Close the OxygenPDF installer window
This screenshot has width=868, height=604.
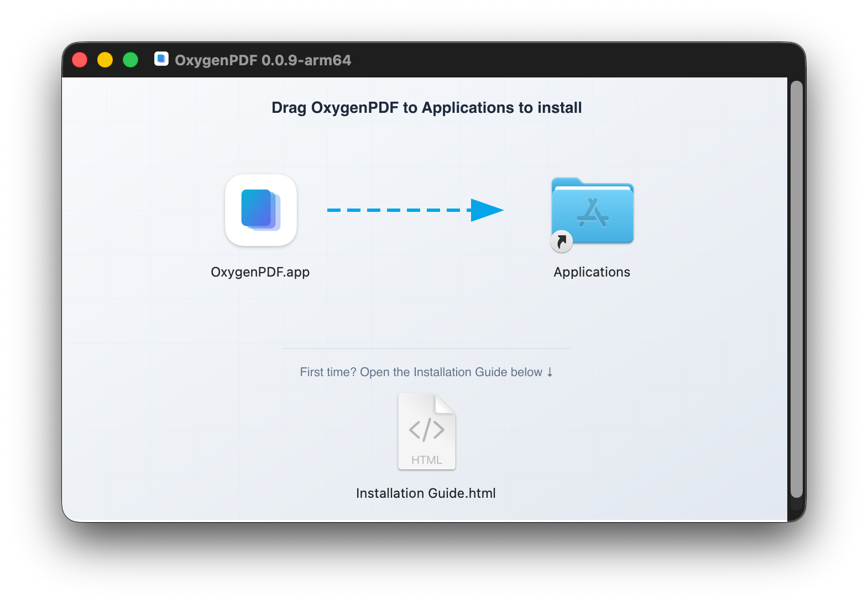click(80, 60)
